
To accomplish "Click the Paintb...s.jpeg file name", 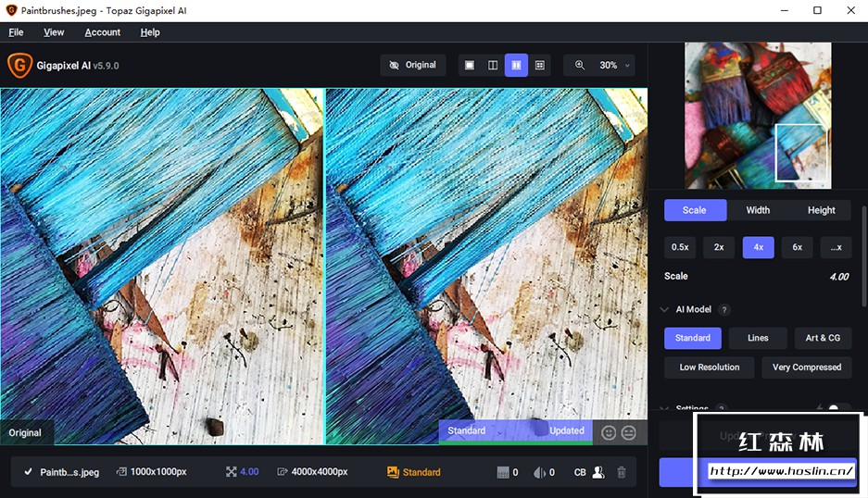I will 69,472.
